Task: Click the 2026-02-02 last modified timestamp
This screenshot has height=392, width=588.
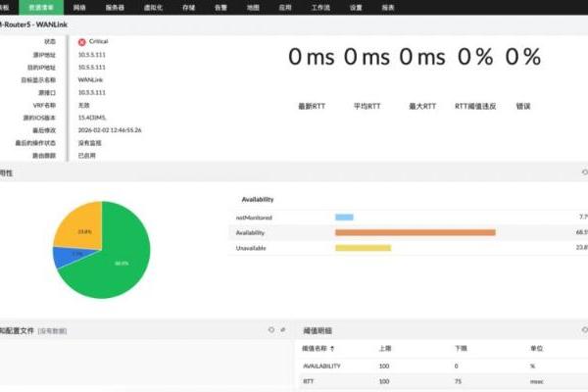Action: coord(110,129)
